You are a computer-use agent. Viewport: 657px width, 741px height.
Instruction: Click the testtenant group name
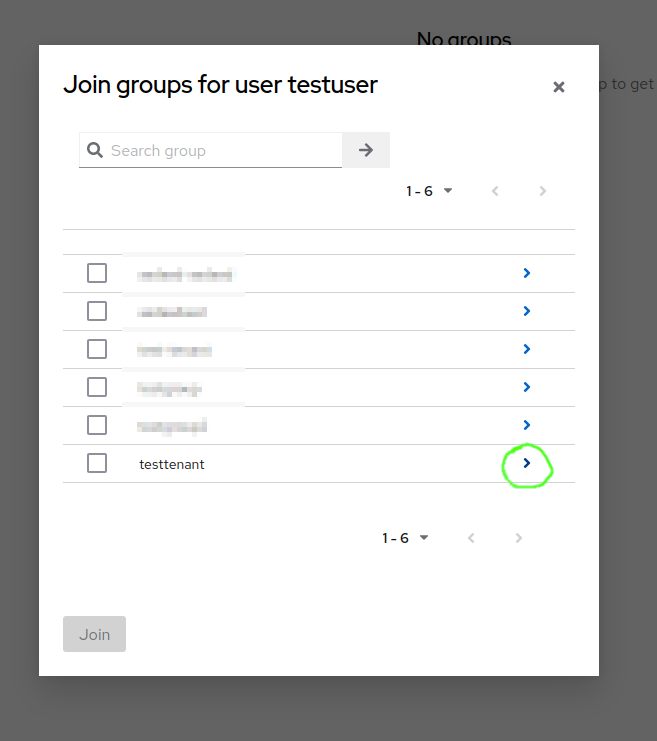coord(172,464)
